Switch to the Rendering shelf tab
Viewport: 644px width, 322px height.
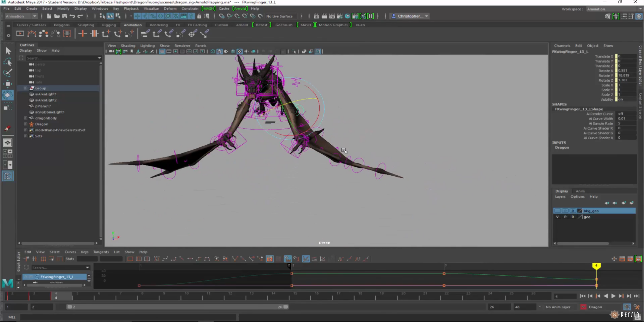point(159,25)
